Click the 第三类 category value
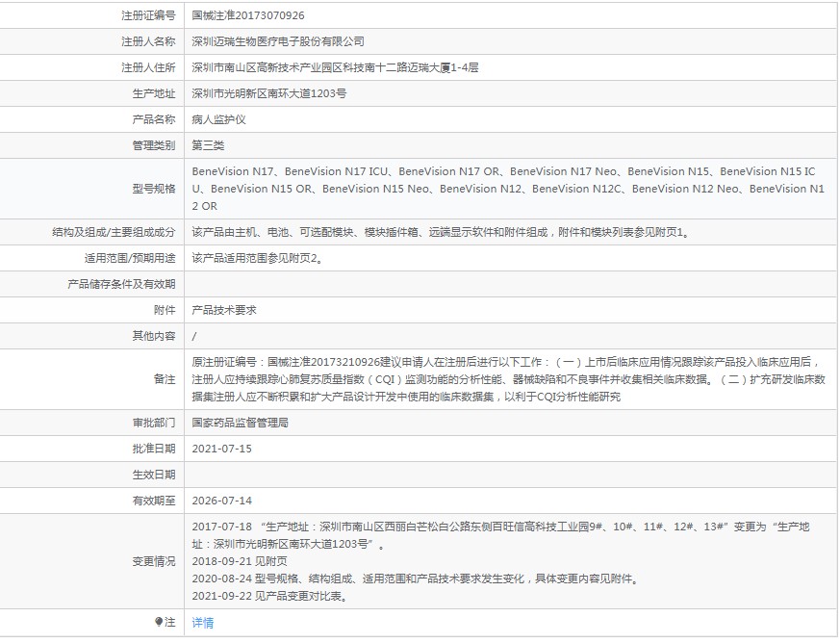 click(x=208, y=145)
